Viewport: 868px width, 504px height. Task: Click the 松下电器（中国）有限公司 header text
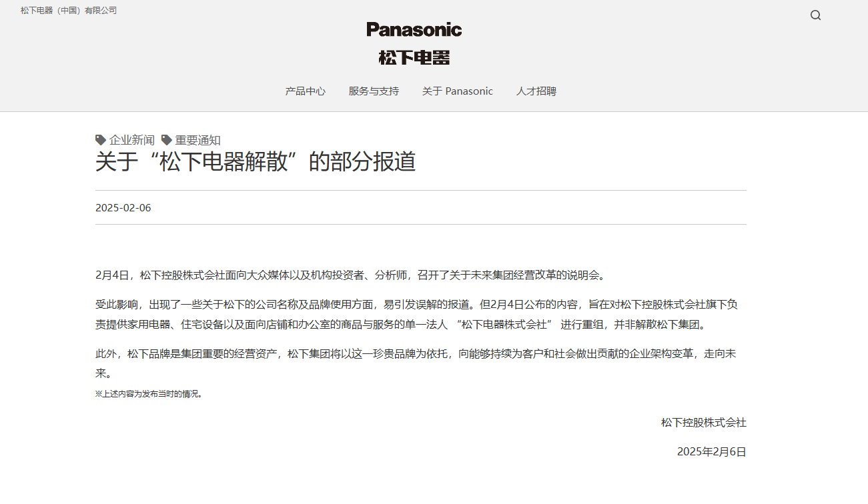(69, 11)
